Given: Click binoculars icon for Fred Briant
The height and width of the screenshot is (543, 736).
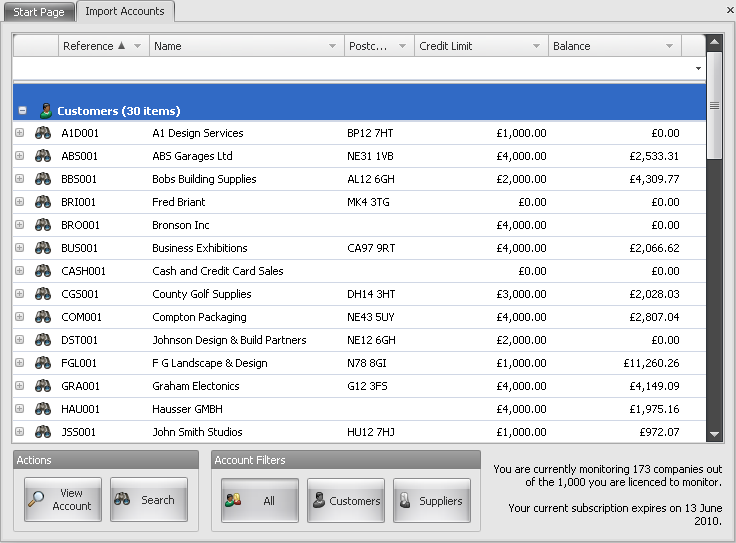Looking at the screenshot, I should point(43,202).
